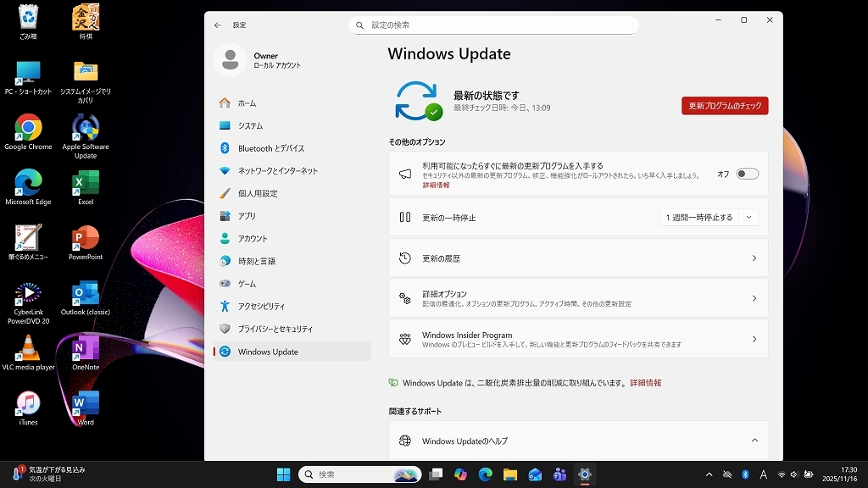Screen dimensions: 868x488
Task: Open Apple Software Update desktop icon
Action: click(86, 136)
